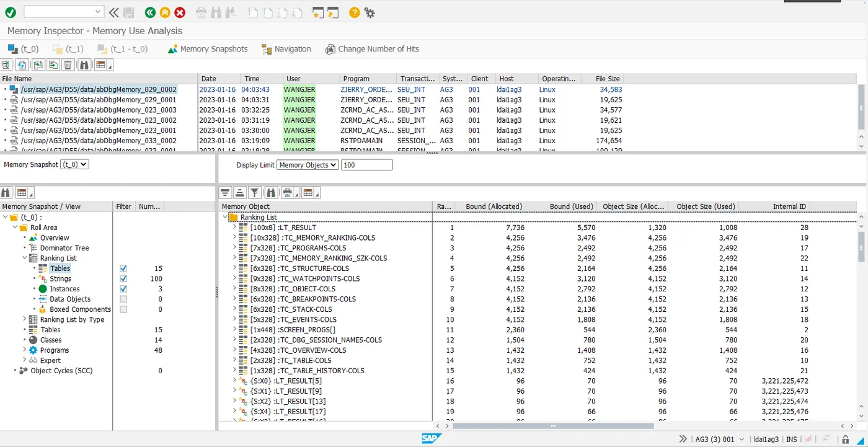This screenshot has width=868, height=447.
Task: Open the command field dropdown
Action: [x=99, y=12]
